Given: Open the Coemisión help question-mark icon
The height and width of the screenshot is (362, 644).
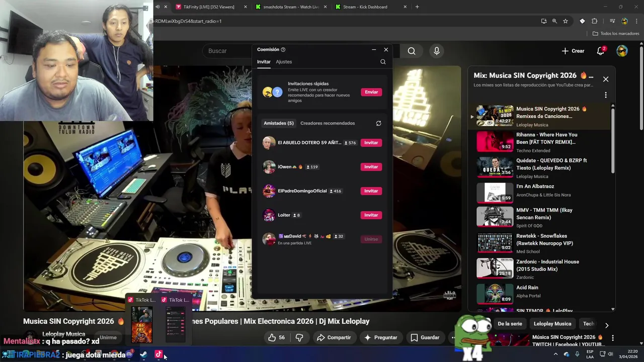Looking at the screenshot, I should coord(283,50).
